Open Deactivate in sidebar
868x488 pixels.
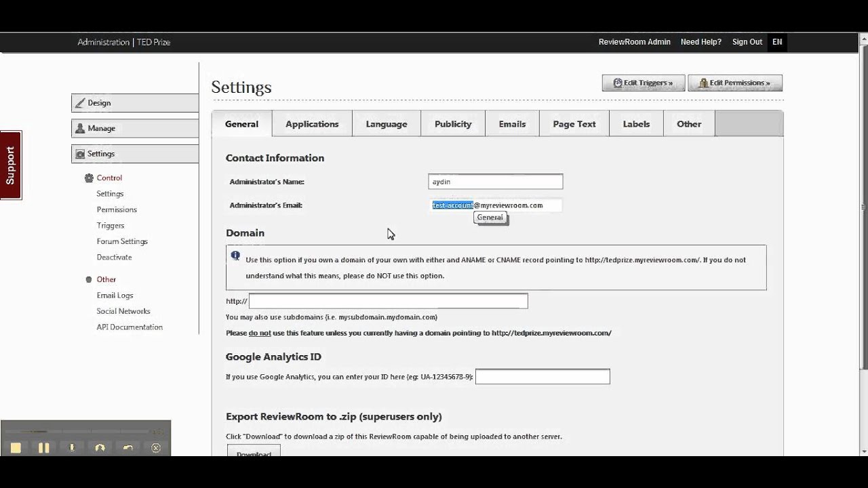click(114, 258)
